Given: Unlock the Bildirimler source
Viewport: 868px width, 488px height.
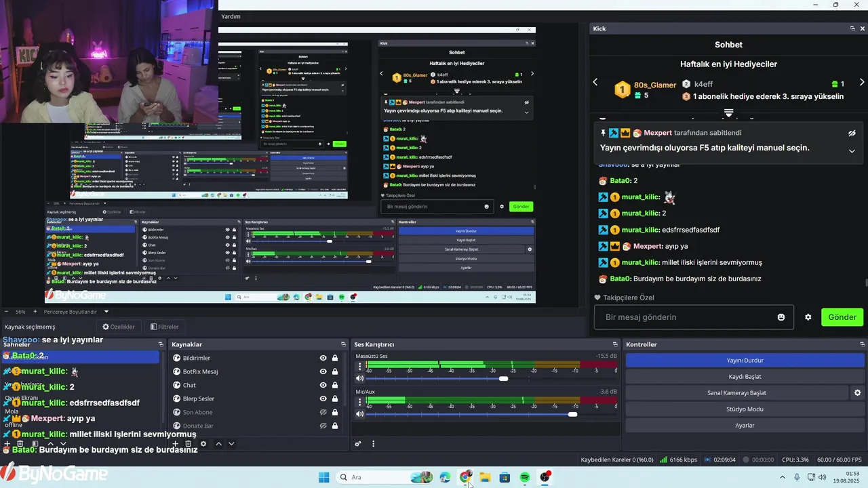Looking at the screenshot, I should click(x=335, y=358).
